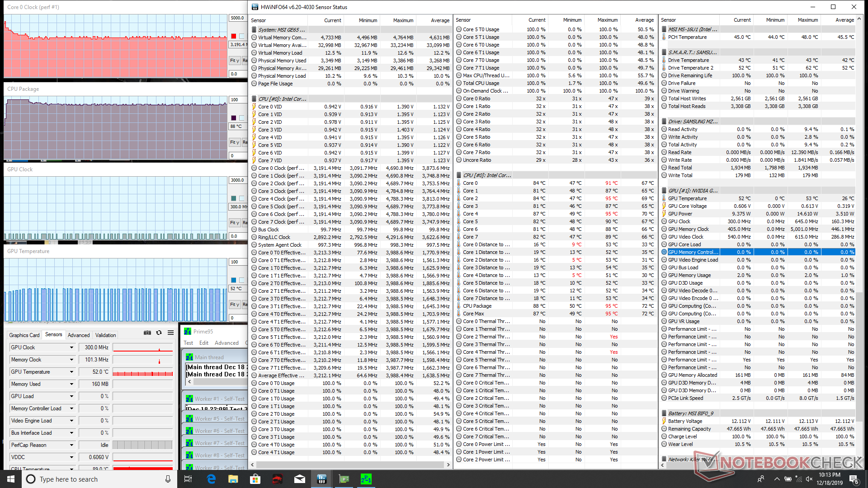Viewport: 868px width, 488px height.
Task: Click Fit y in Core 0 Clock graph
Action: click(234, 61)
